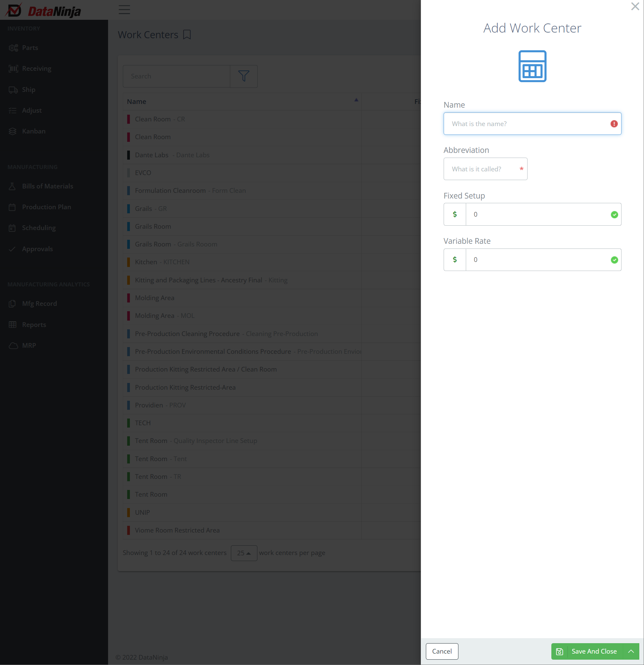
Task: Focus the Abbreviation input field
Action: click(485, 169)
